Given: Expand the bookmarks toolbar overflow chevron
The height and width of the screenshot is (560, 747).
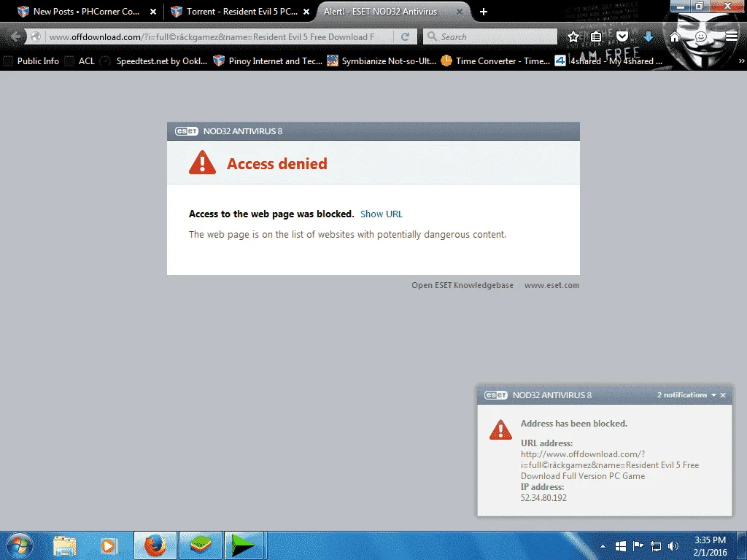Looking at the screenshot, I should (741, 61).
